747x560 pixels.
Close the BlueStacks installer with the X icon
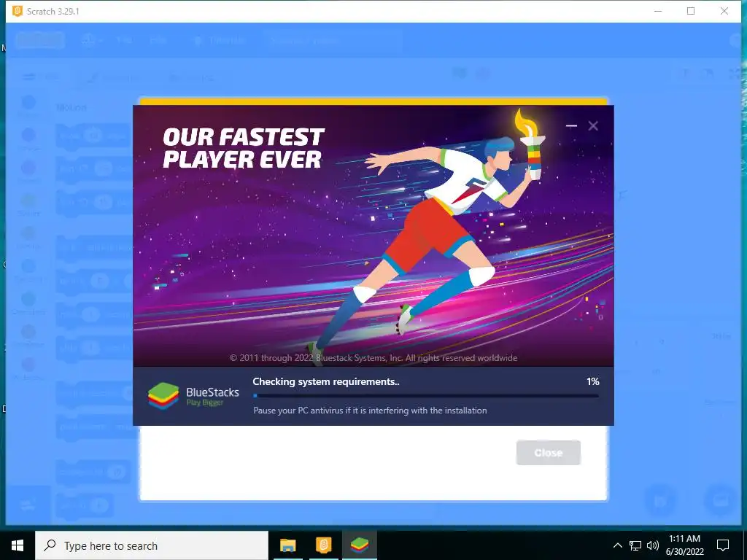(x=593, y=125)
